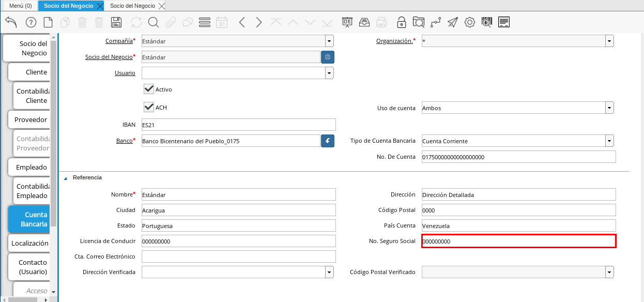
Task: Click the No. Seguro Social input field
Action: point(518,241)
